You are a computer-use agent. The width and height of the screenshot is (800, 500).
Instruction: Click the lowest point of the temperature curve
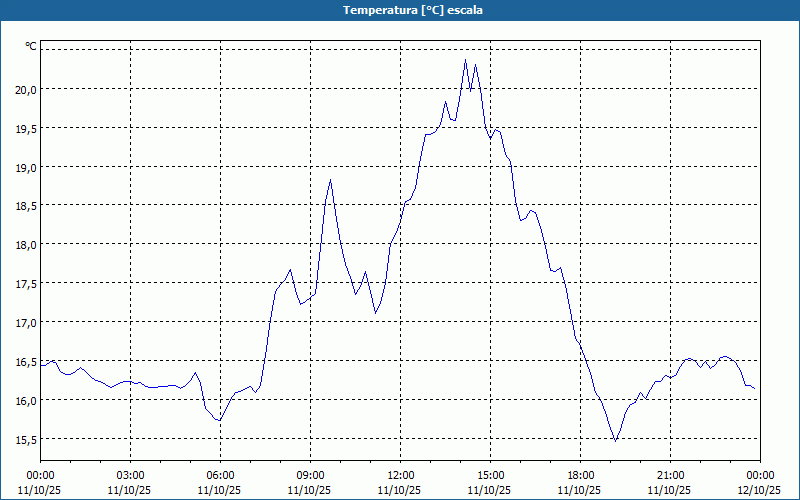click(x=616, y=440)
